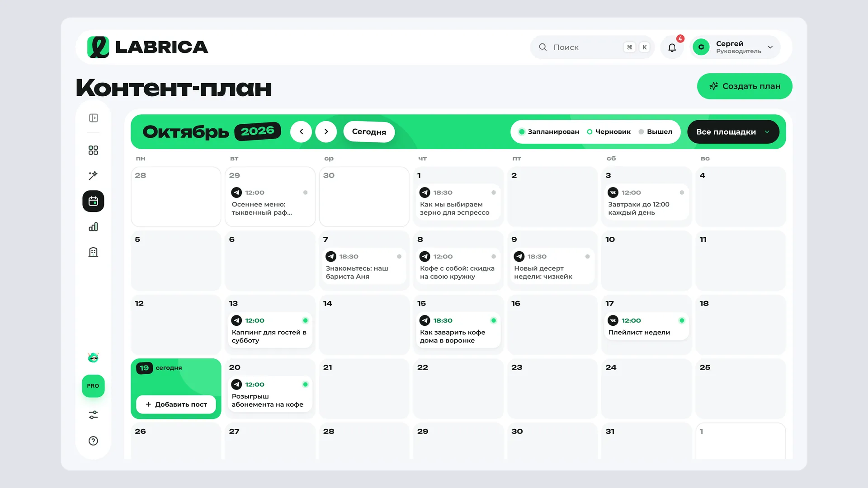Open the settings sliders icon
Screen dimensions: 868x488
click(x=93, y=415)
